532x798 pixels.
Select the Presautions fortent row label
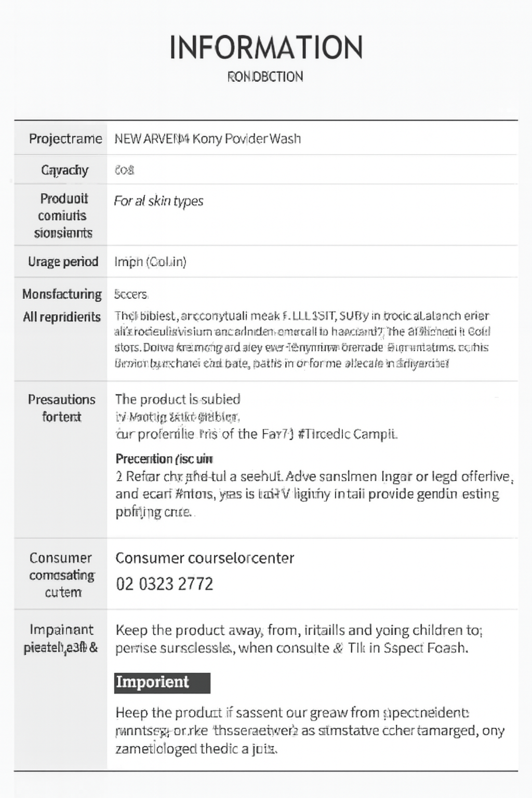click(61, 408)
